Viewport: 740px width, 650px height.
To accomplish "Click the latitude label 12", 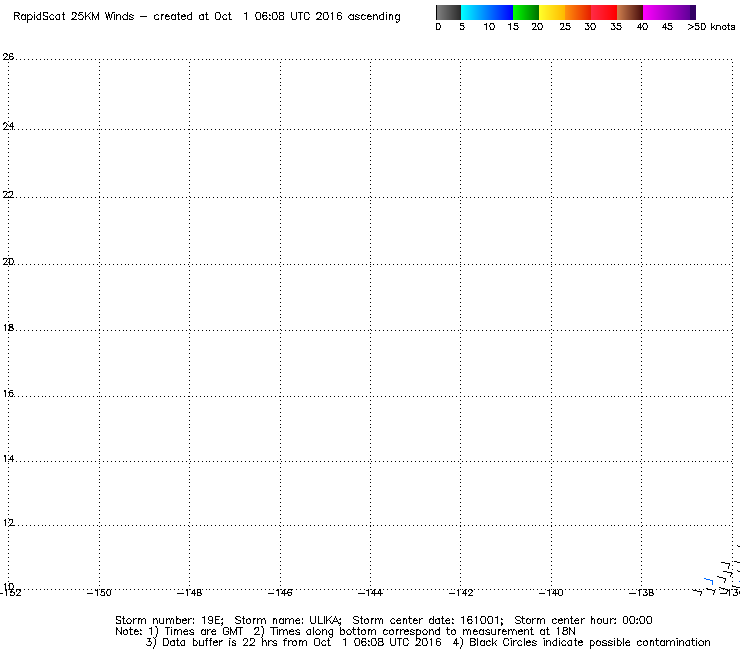I will tap(8, 523).
